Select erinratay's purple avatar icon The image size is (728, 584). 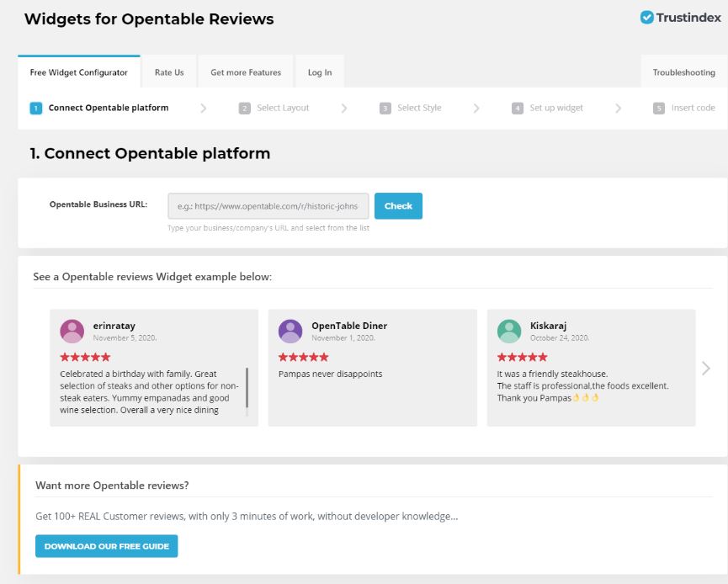(72, 331)
